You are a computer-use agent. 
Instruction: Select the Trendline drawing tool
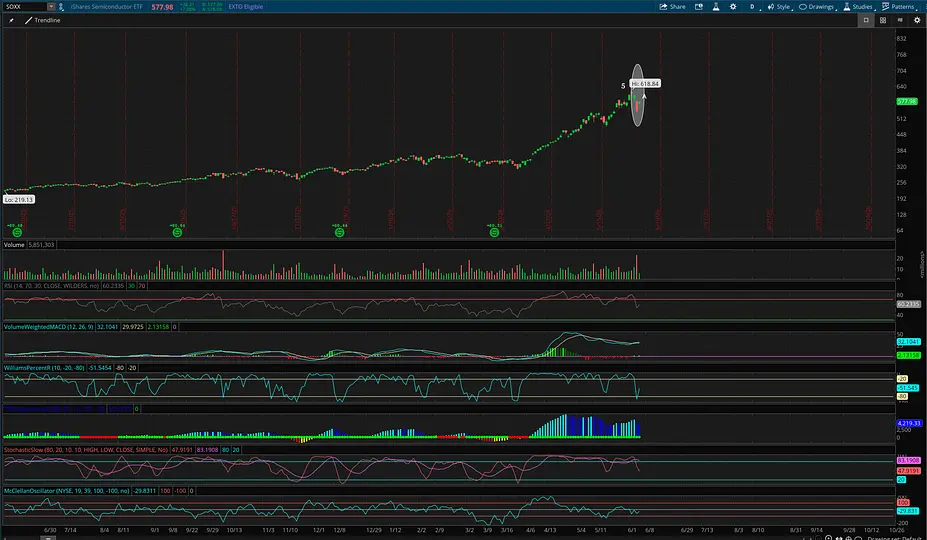click(x=43, y=20)
